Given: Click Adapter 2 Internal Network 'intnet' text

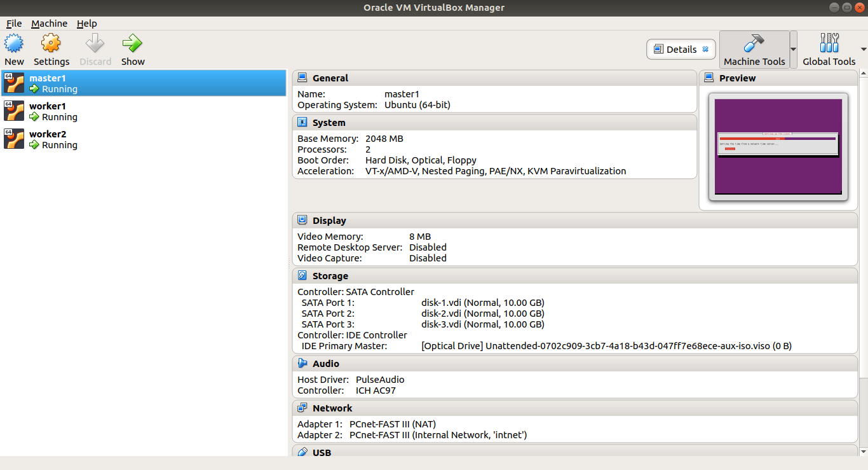Looking at the screenshot, I should pos(438,435).
